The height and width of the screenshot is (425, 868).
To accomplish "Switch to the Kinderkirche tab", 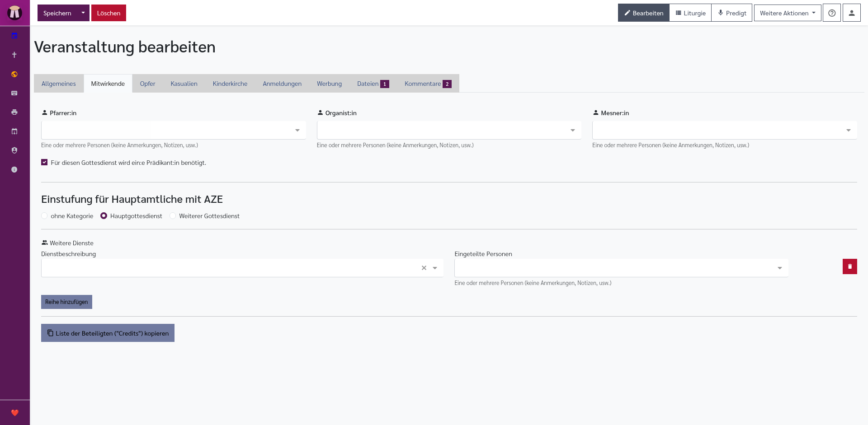I will pos(230,84).
